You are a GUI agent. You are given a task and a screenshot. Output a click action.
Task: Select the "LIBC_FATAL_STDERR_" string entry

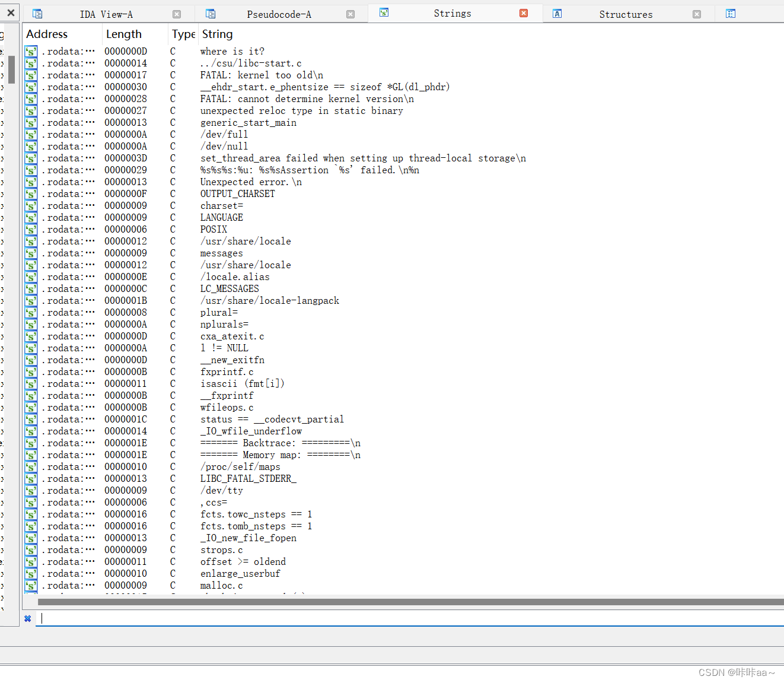[x=248, y=478]
